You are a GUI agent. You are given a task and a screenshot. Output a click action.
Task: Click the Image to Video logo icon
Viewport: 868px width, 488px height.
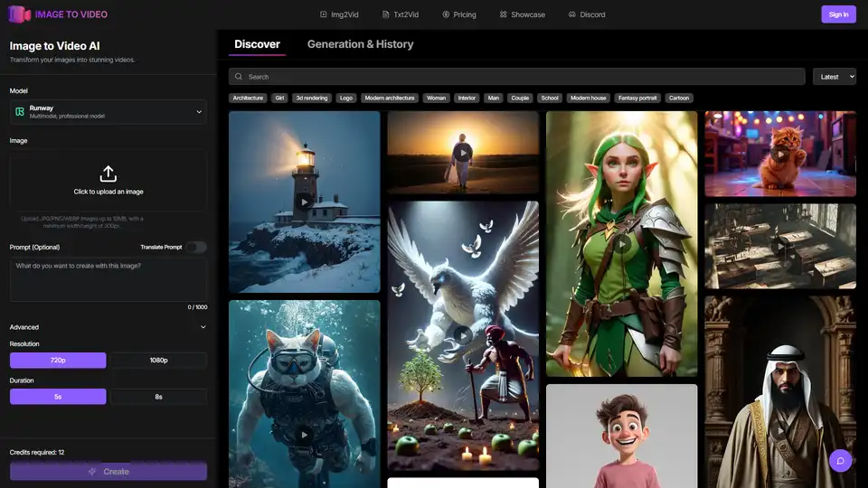18,14
